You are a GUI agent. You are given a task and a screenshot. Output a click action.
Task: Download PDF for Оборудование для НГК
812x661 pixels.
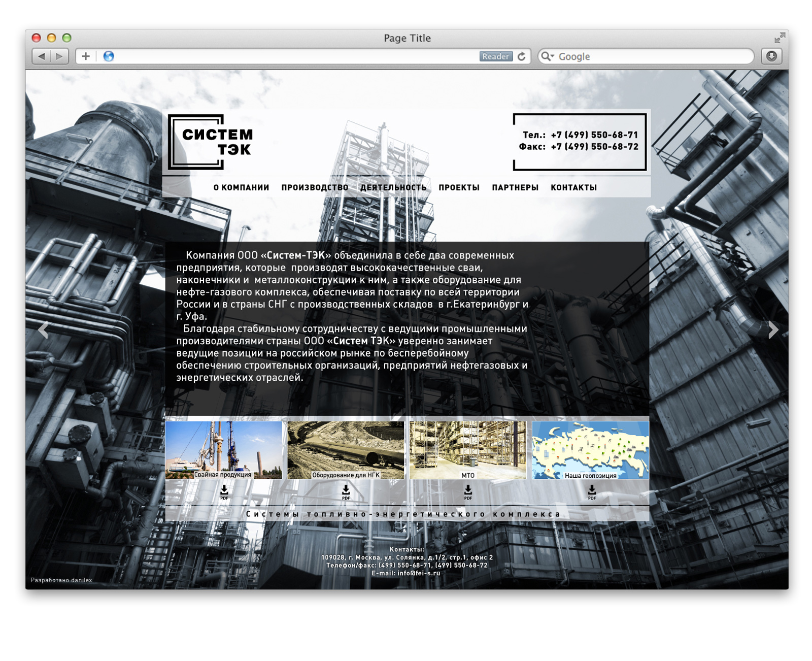pyautogui.click(x=346, y=492)
